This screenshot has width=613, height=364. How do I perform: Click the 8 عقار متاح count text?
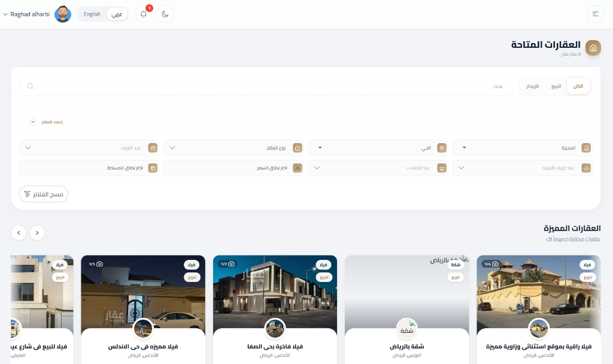coord(570,54)
